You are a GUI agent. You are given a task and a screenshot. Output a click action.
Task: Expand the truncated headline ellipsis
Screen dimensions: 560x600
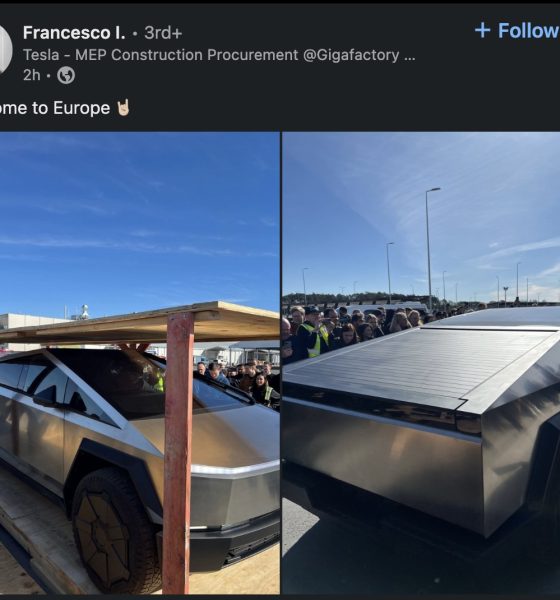[409, 57]
